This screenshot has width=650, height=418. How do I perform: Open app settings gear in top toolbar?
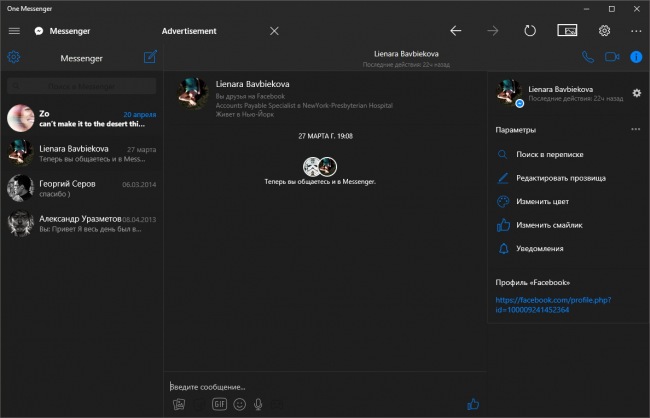604,31
